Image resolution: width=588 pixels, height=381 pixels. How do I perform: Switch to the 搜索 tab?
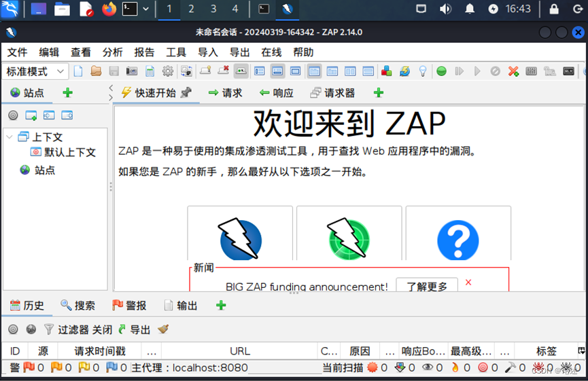tap(78, 306)
